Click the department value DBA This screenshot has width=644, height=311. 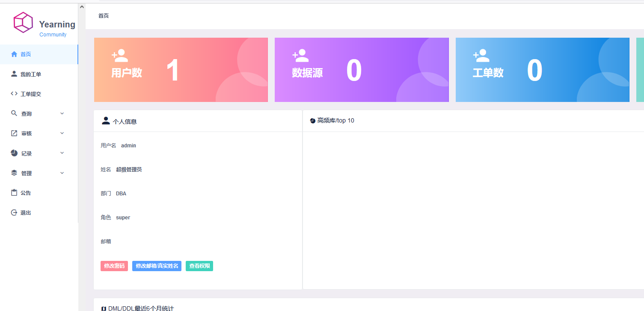pos(121,194)
